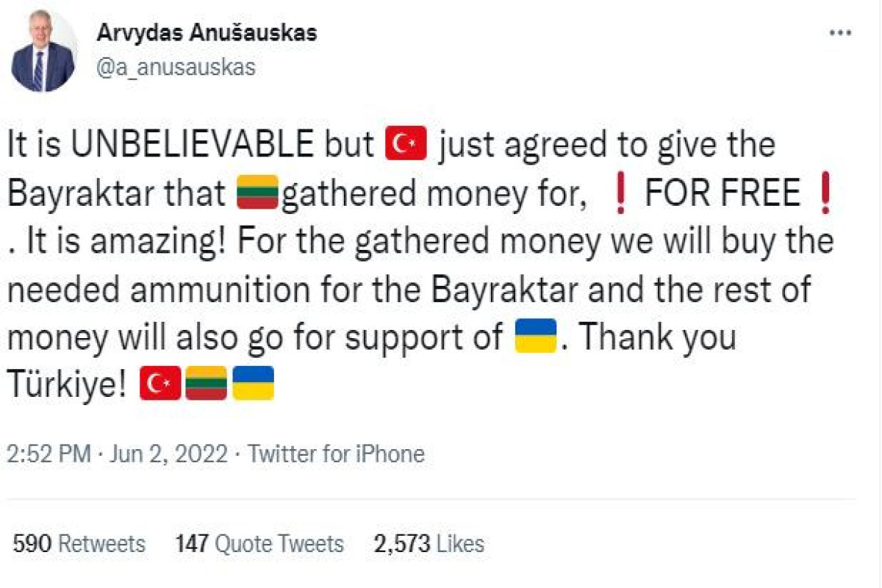The width and height of the screenshot is (882, 588).
Task: View the 2,573 Likes list
Action: pyautogui.click(x=429, y=544)
